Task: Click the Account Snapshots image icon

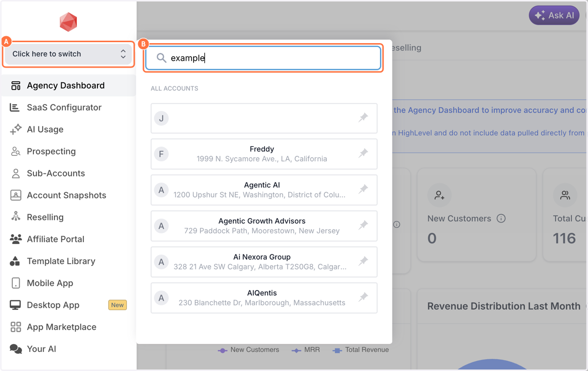Action: [16, 195]
